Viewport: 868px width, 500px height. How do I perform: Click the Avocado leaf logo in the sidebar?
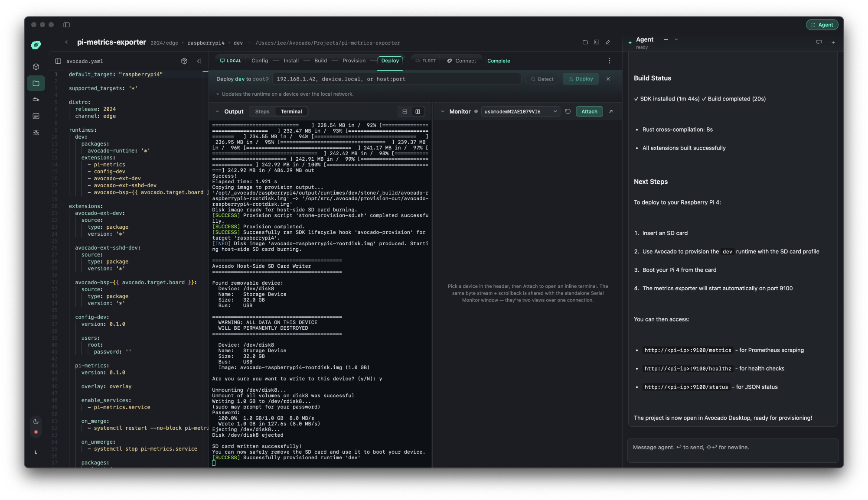click(36, 45)
